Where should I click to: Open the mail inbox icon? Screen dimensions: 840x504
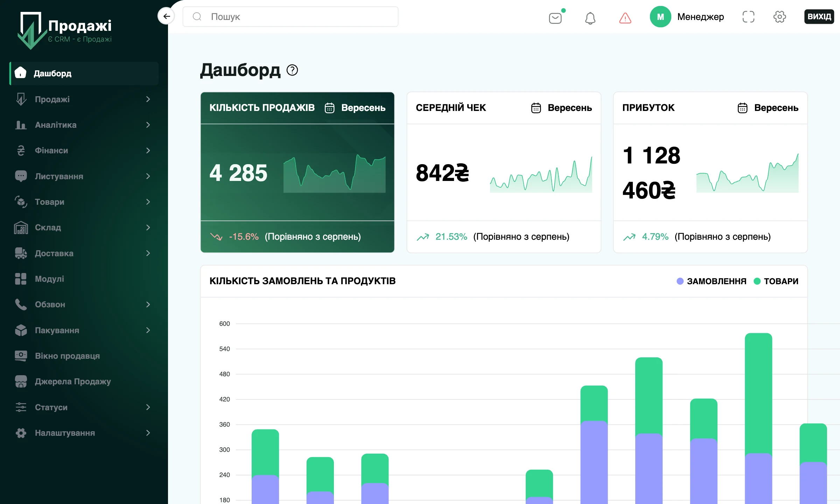tap(555, 18)
